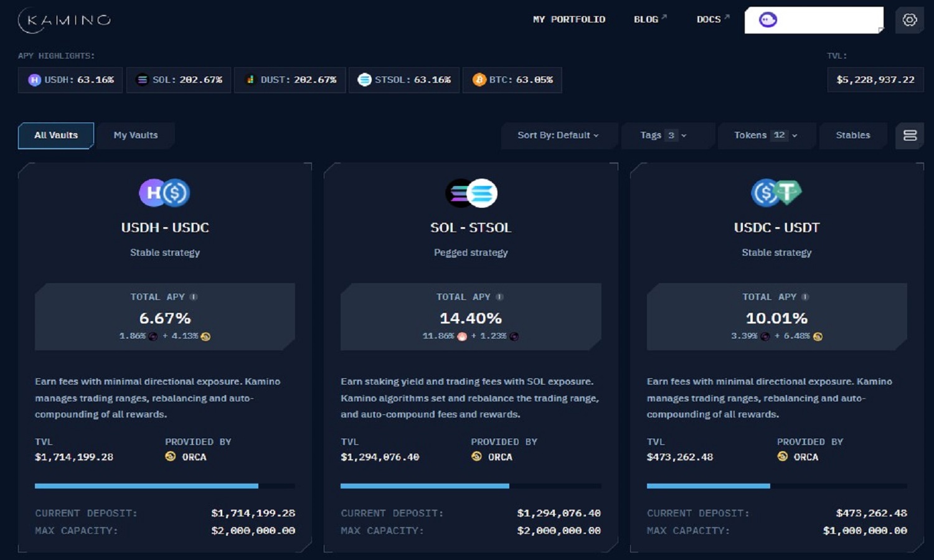Click reward icon next to 11.86% APY
Viewport: 934px width, 560px height.
[x=462, y=337]
